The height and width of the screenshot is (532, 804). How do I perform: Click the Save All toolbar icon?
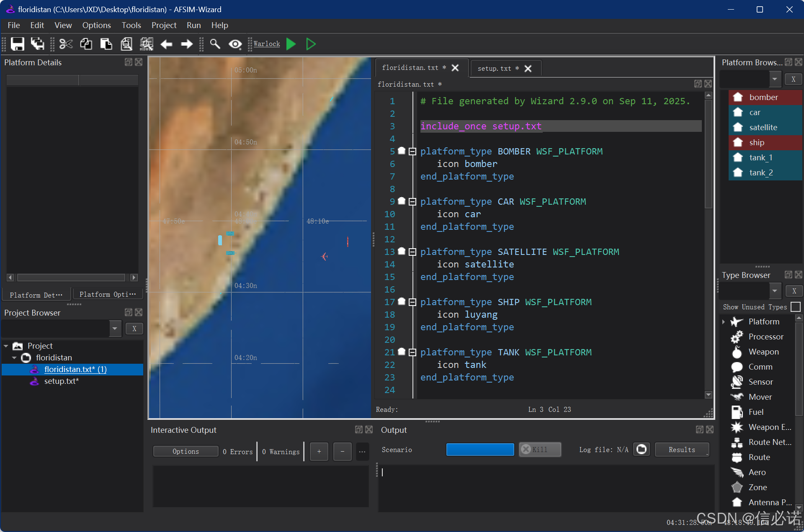(x=38, y=44)
